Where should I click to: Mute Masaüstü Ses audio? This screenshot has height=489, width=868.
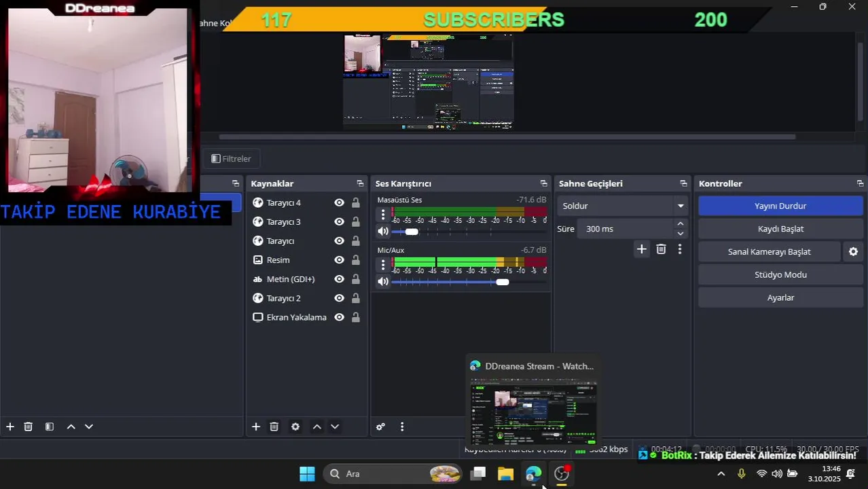pos(383,232)
